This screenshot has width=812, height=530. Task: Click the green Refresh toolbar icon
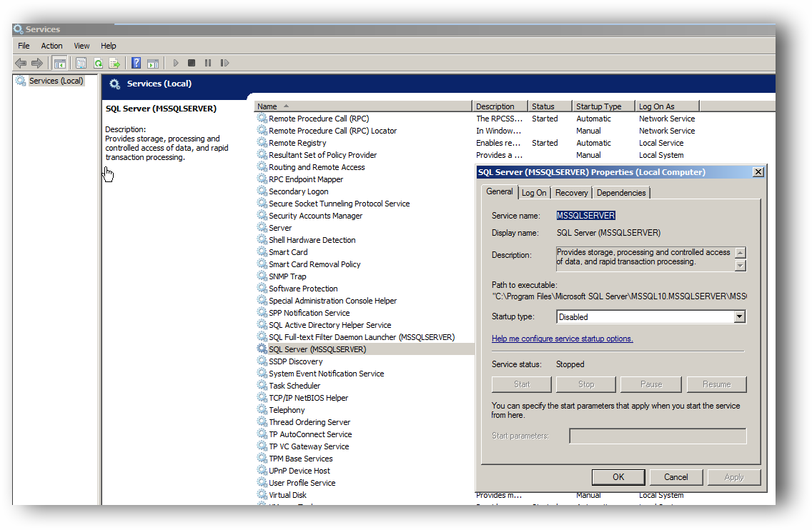pyautogui.click(x=98, y=63)
